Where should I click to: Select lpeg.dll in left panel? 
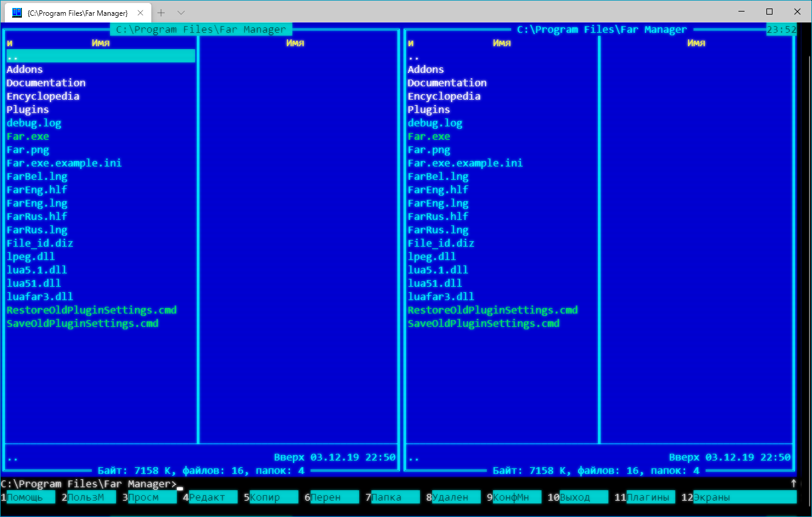coord(31,256)
